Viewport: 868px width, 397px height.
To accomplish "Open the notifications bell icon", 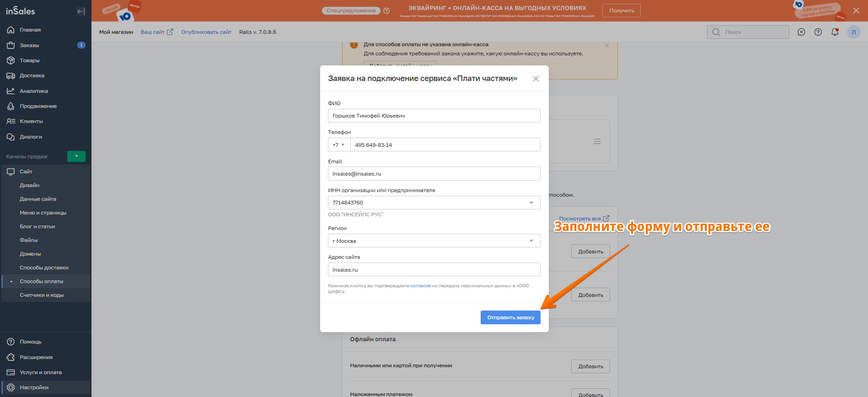I will [835, 32].
